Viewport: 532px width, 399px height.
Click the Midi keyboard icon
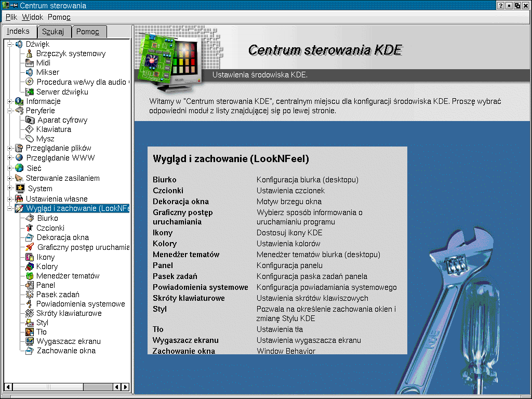point(30,63)
